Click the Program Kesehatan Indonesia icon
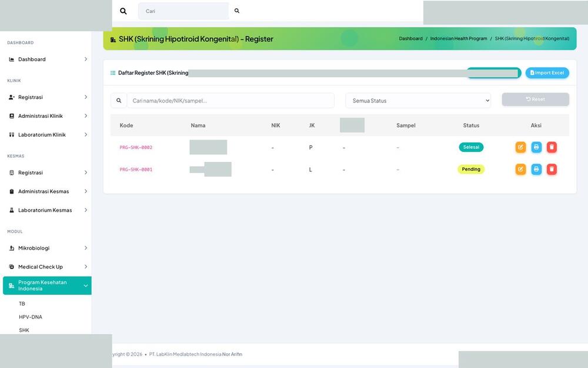This screenshot has height=368, width=588. (x=12, y=286)
